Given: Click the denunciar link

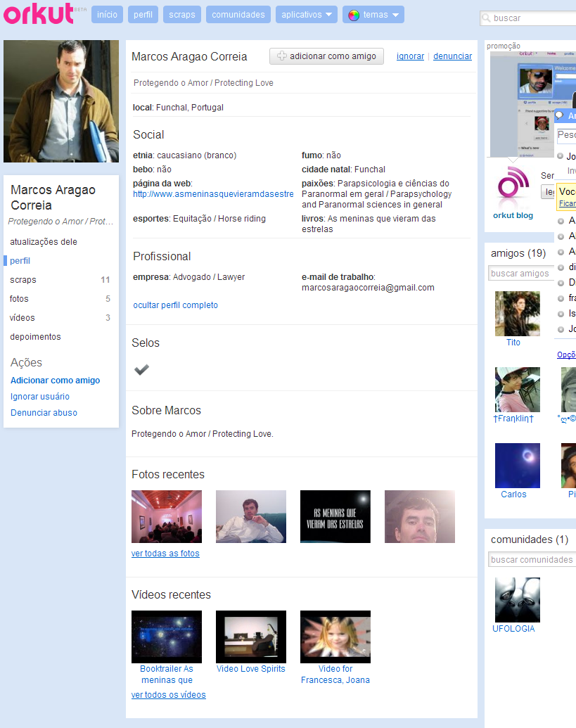Looking at the screenshot, I should pyautogui.click(x=452, y=56).
